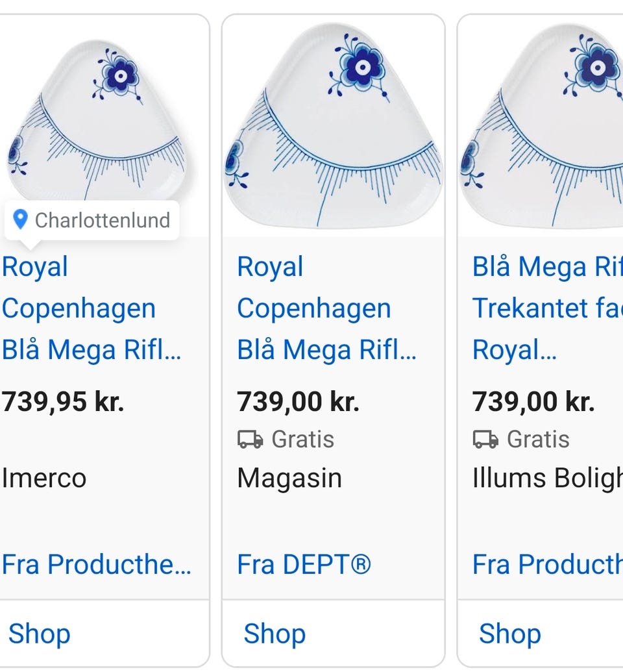The height and width of the screenshot is (672, 623).
Task: Select the 739,95 kr. price
Action: [63, 402]
